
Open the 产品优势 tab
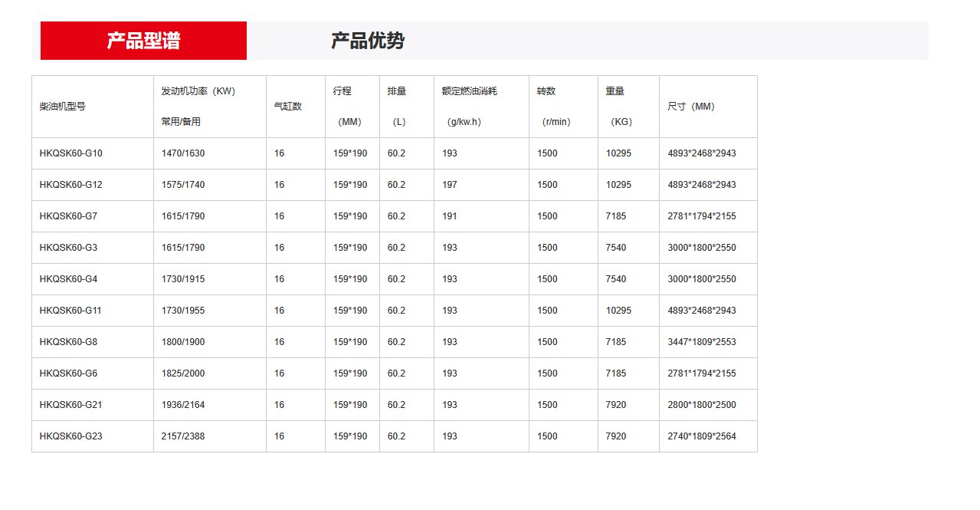pyautogui.click(x=368, y=41)
